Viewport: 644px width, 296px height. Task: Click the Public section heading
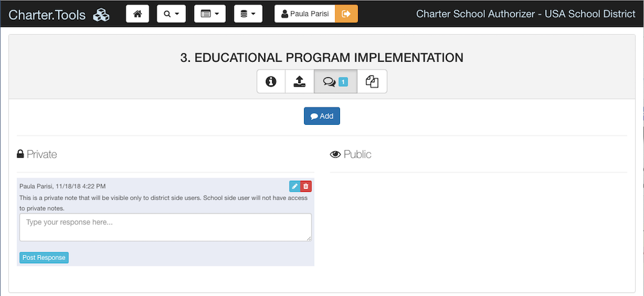pos(351,154)
